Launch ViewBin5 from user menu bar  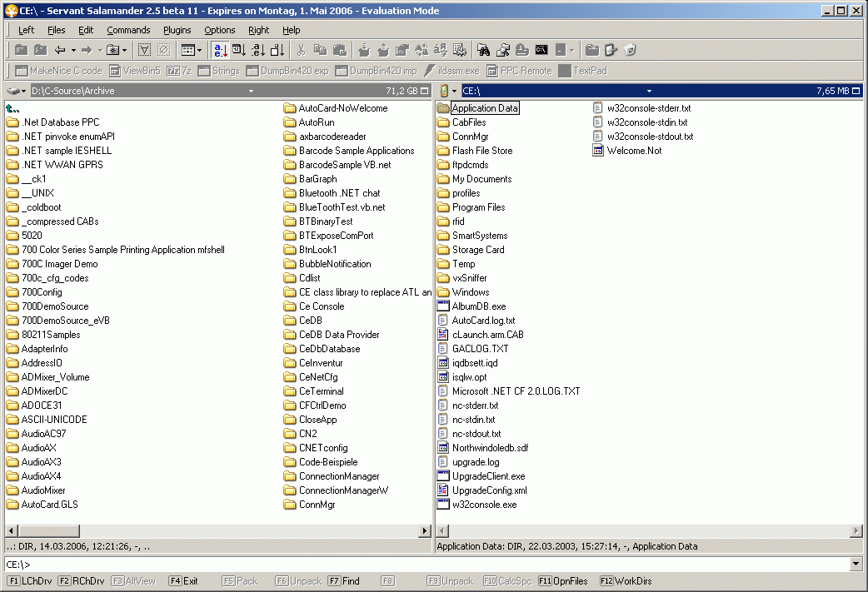tap(136, 71)
